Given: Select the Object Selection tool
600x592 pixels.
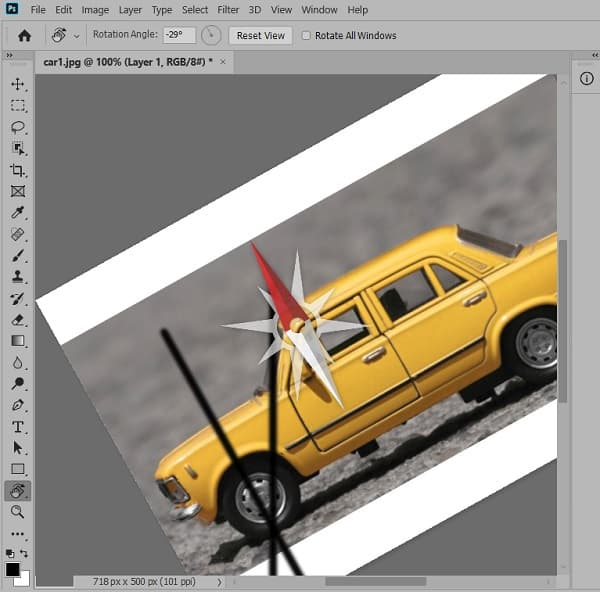Looking at the screenshot, I should 18,148.
